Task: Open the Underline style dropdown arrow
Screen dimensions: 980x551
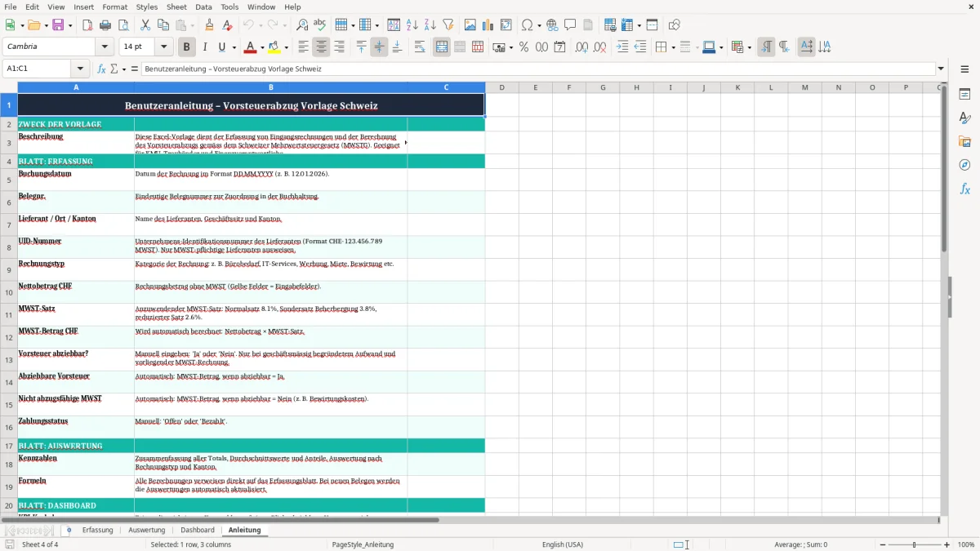Action: pos(234,47)
